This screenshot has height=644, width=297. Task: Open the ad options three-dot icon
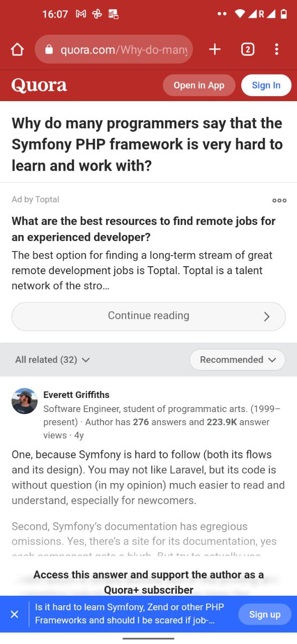click(279, 200)
